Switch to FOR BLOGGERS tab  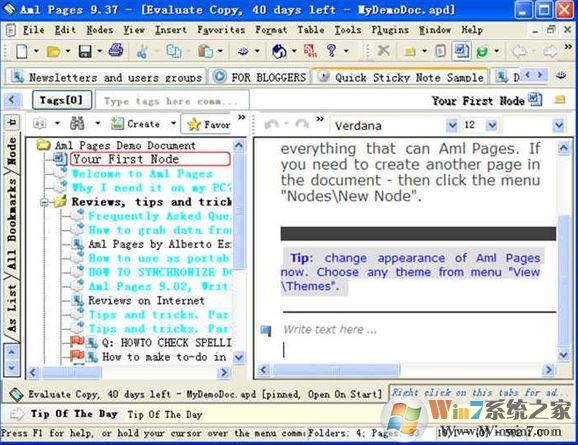[260, 77]
